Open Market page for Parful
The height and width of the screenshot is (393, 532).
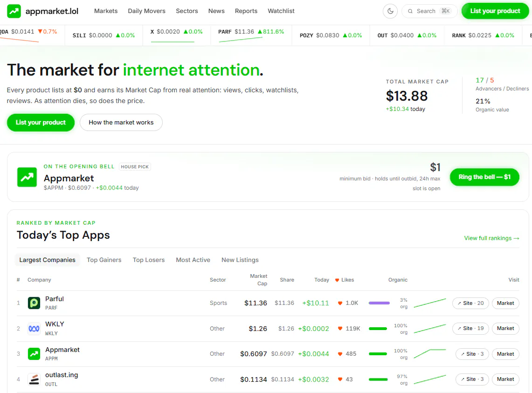point(505,303)
